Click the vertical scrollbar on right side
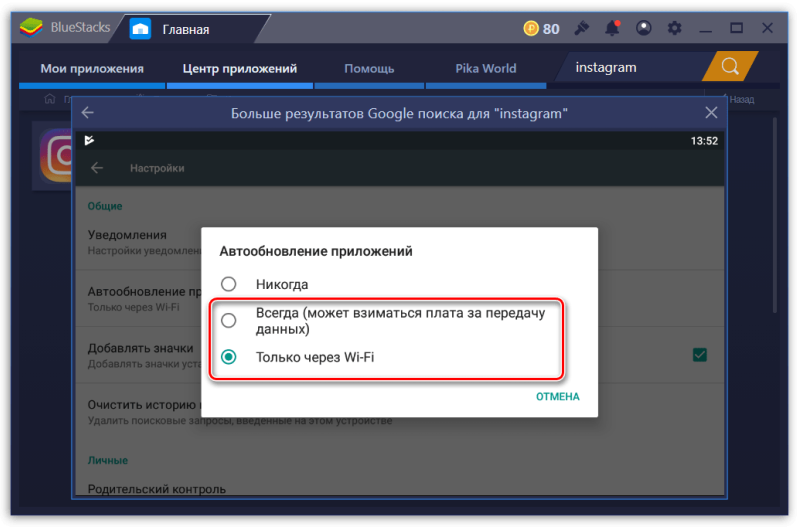 [774, 214]
